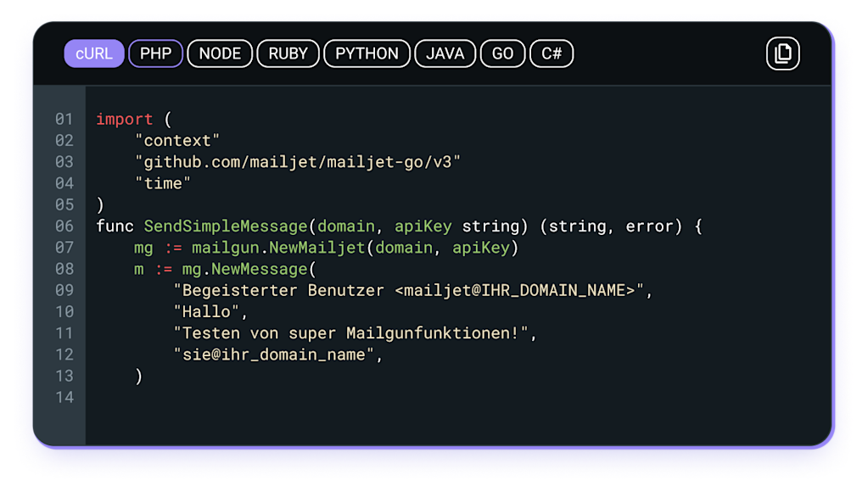Image resolution: width=868 pixels, height=492 pixels.
Task: Click line number 01 in the gutter
Action: 64,120
